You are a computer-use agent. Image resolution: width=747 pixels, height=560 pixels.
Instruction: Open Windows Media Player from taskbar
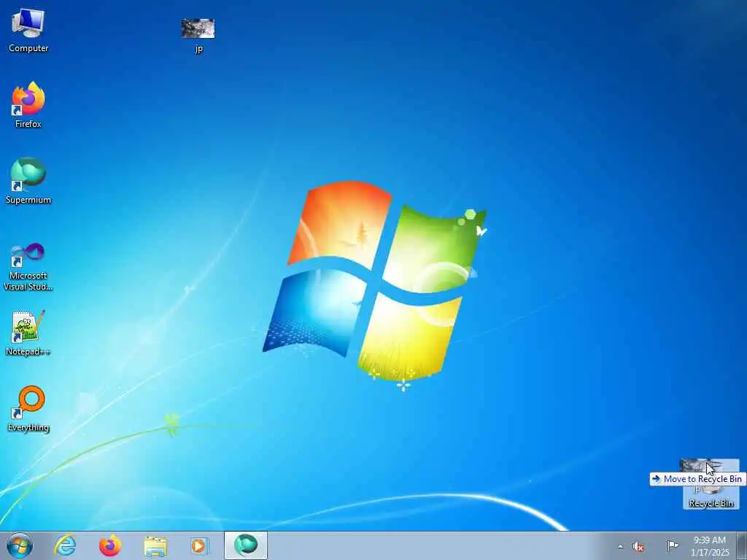click(199, 545)
